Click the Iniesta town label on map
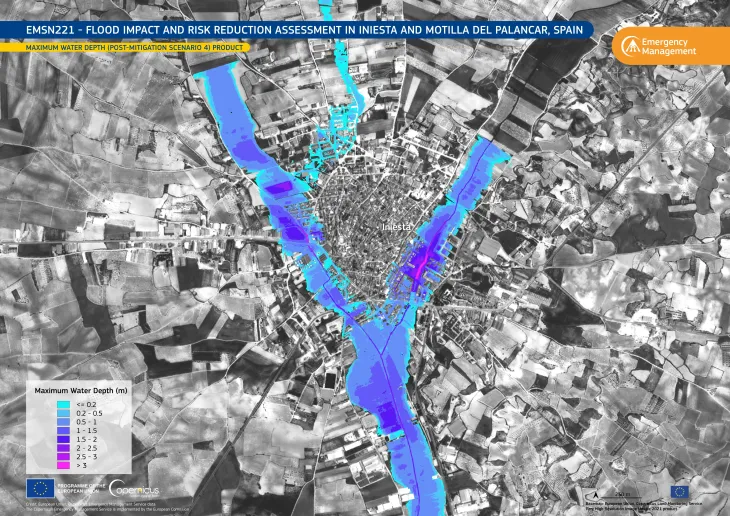 click(396, 227)
